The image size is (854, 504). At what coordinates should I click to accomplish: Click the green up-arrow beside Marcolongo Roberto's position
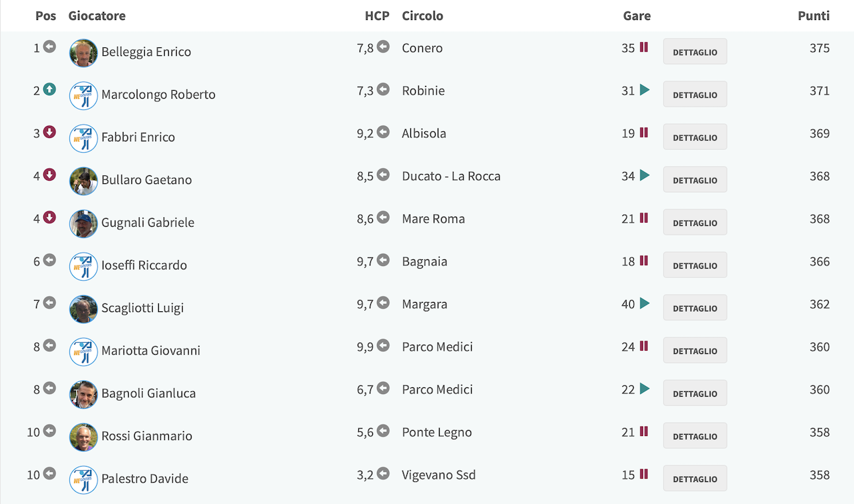[49, 89]
